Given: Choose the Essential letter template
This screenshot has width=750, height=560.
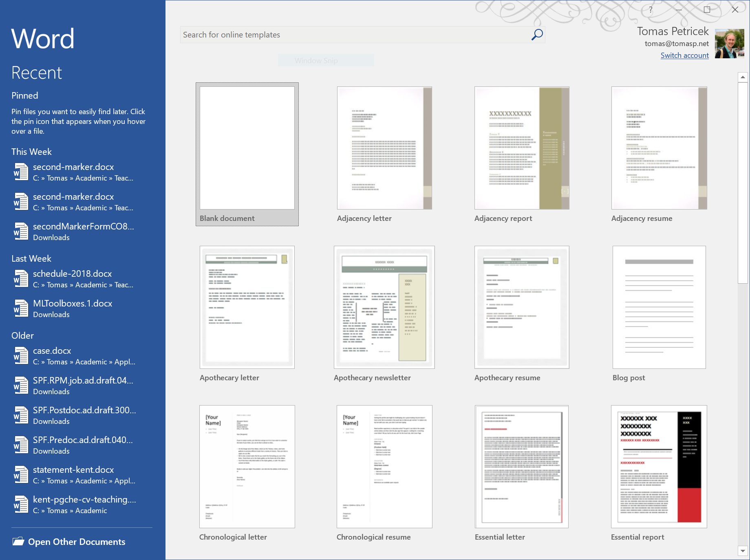Looking at the screenshot, I should (522, 473).
